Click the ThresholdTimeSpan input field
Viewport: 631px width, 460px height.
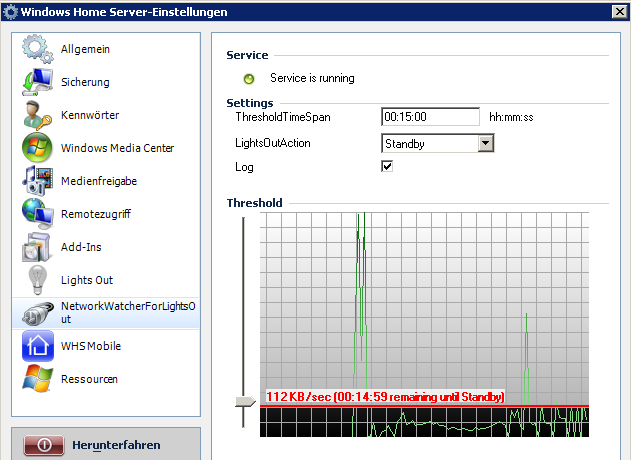[430, 117]
